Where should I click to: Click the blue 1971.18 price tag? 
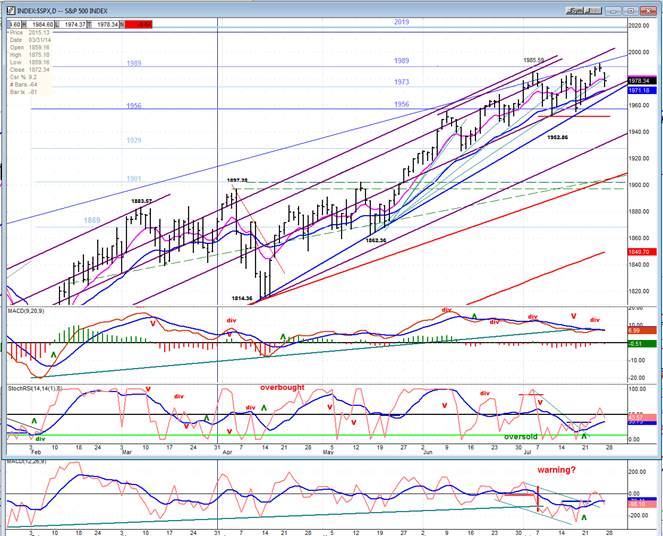[x=642, y=90]
